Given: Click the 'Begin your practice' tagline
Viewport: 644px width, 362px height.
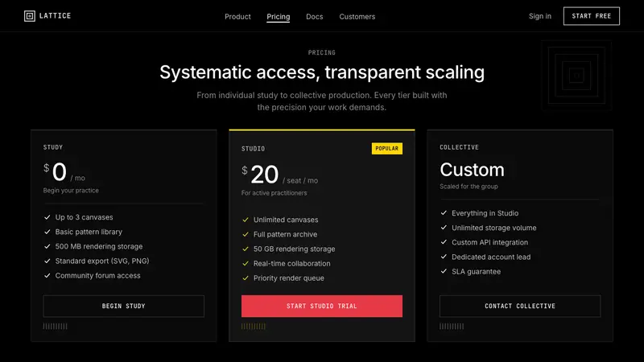Looking at the screenshot, I should click(71, 191).
